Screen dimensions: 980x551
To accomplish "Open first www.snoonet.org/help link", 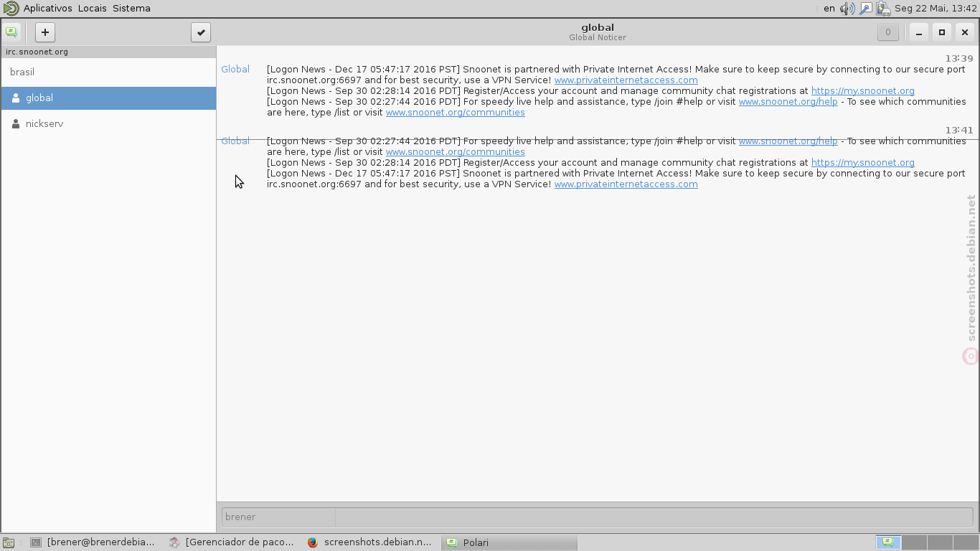I will click(x=788, y=102).
